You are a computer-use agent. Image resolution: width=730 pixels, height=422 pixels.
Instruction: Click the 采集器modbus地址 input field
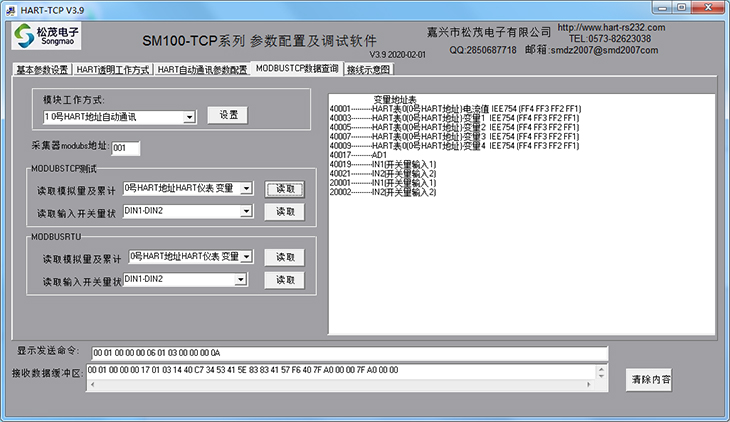pyautogui.click(x=125, y=148)
